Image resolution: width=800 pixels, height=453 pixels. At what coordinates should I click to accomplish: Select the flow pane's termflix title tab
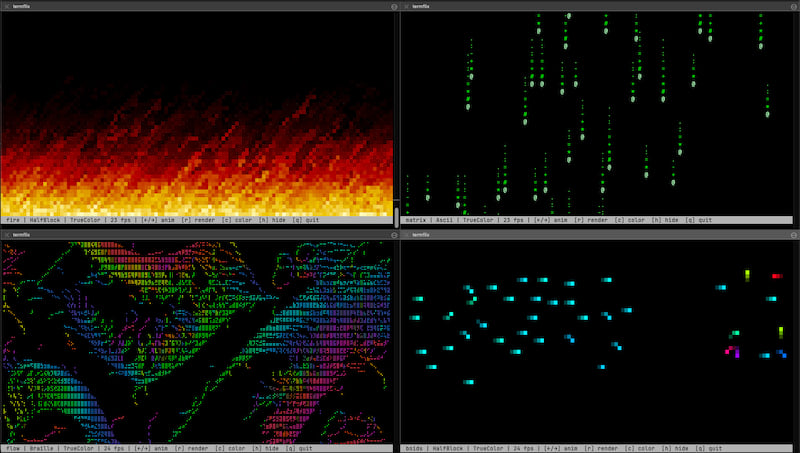[x=21, y=235]
